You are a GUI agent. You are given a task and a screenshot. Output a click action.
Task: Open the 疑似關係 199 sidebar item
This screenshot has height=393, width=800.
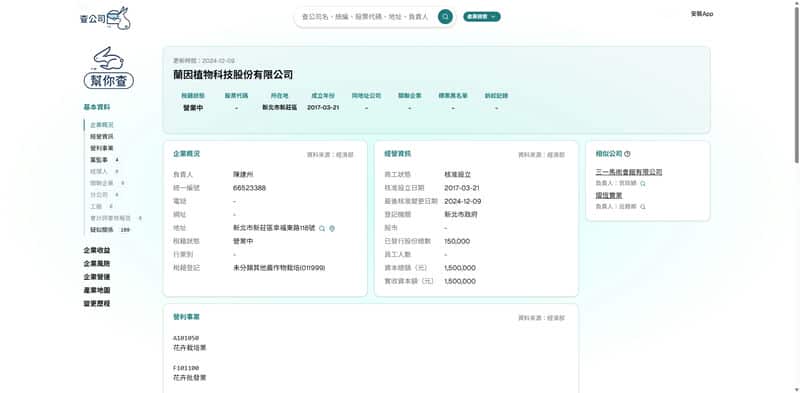[110, 230]
